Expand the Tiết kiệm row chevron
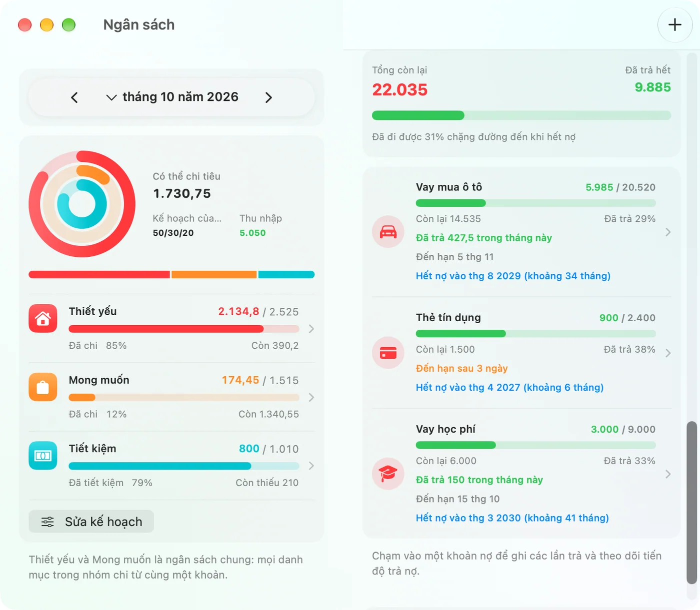The height and width of the screenshot is (610, 700). click(311, 466)
